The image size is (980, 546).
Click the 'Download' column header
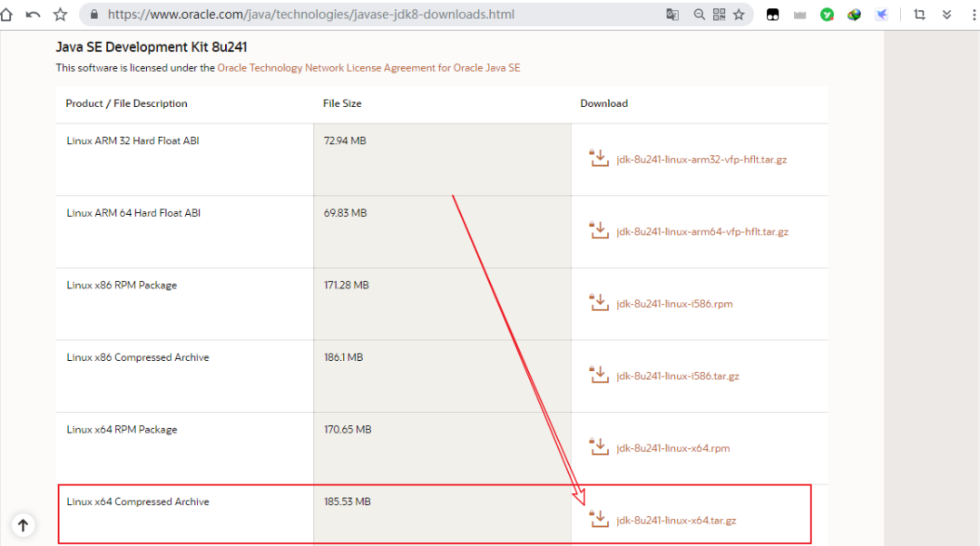[603, 103]
